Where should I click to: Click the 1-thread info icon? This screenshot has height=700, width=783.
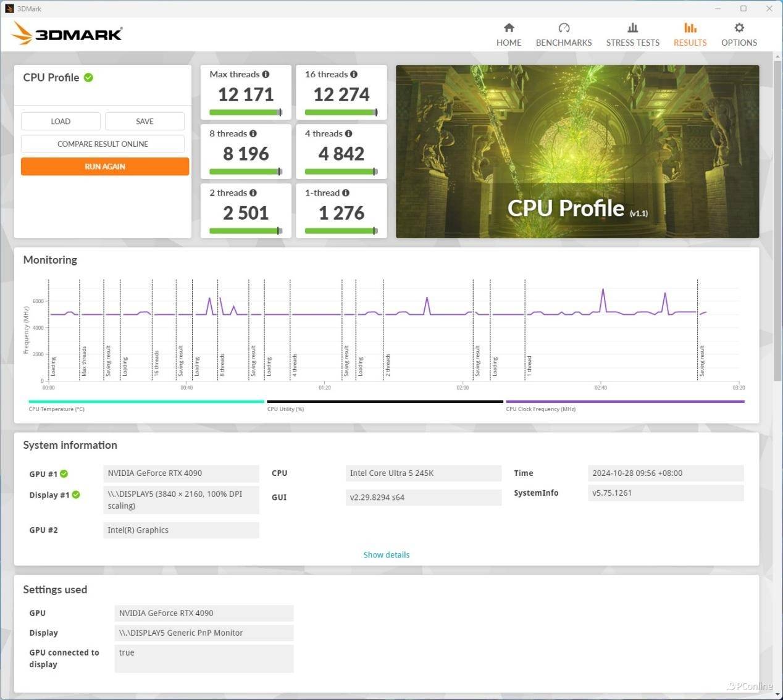point(346,193)
